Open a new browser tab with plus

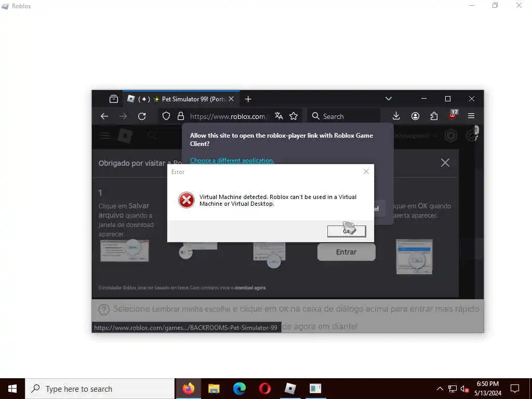tap(248, 99)
